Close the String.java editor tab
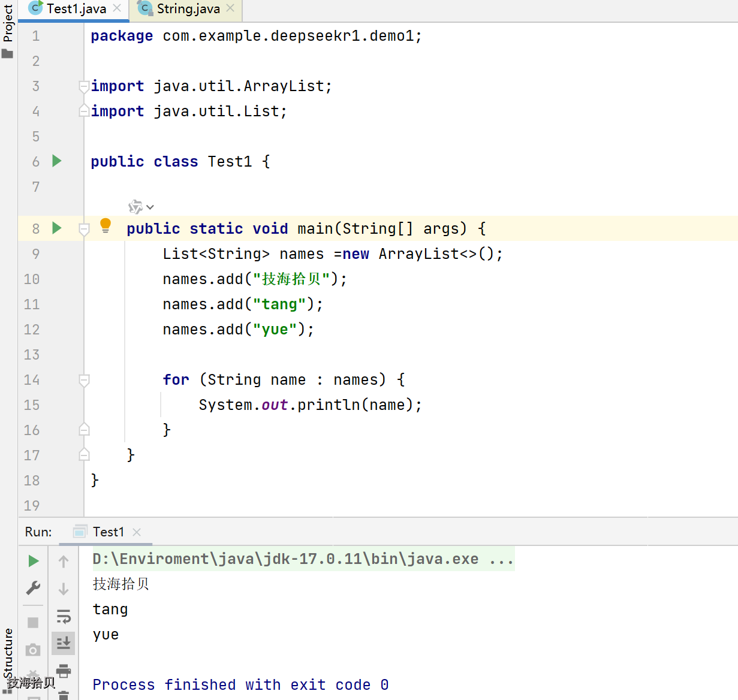 230,8
